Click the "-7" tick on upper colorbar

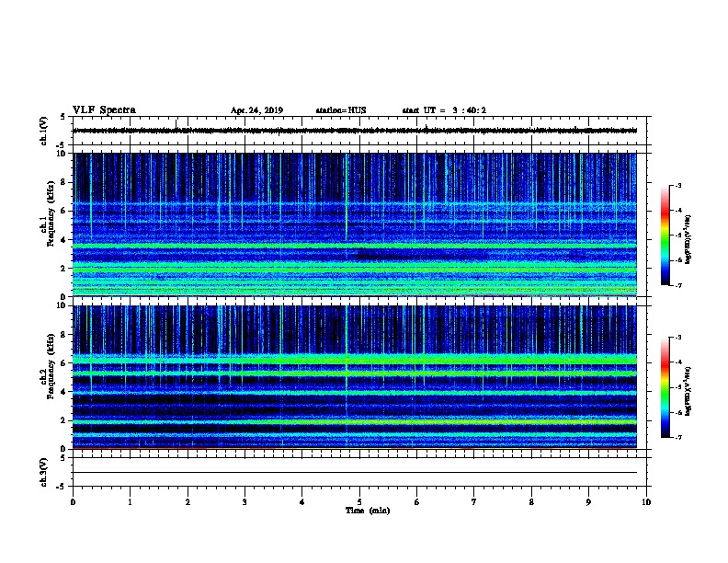[678, 286]
